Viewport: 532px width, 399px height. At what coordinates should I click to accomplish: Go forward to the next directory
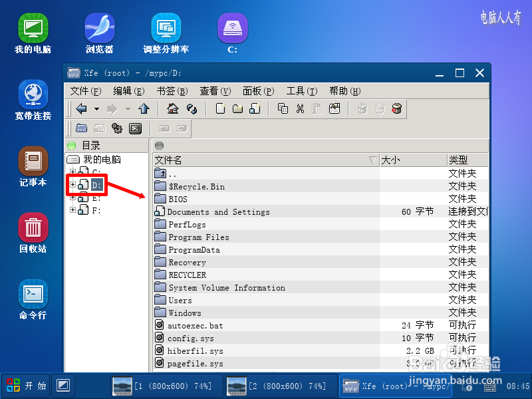click(112, 109)
